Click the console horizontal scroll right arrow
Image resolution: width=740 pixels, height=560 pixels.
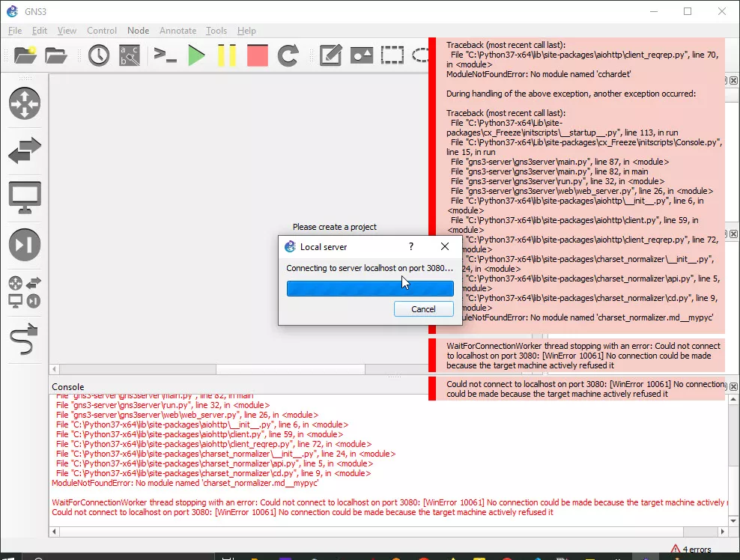click(723, 532)
